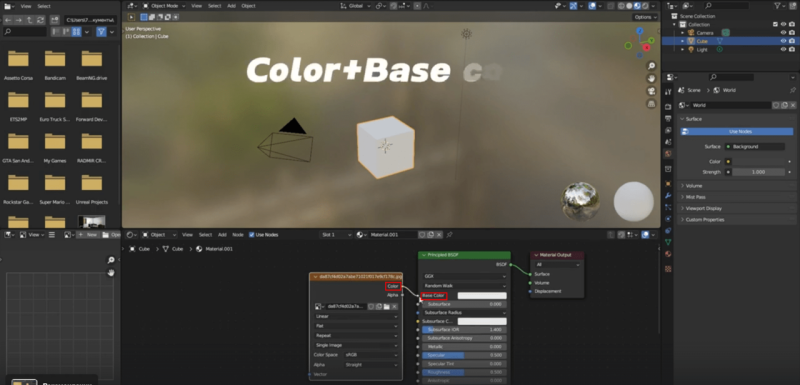Expand the Camera item in outliner

(682, 33)
